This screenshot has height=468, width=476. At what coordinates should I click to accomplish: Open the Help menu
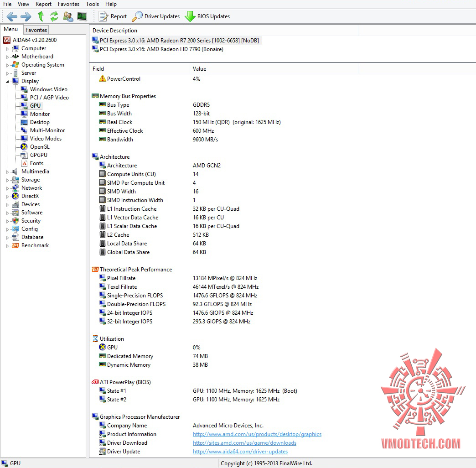tap(111, 4)
